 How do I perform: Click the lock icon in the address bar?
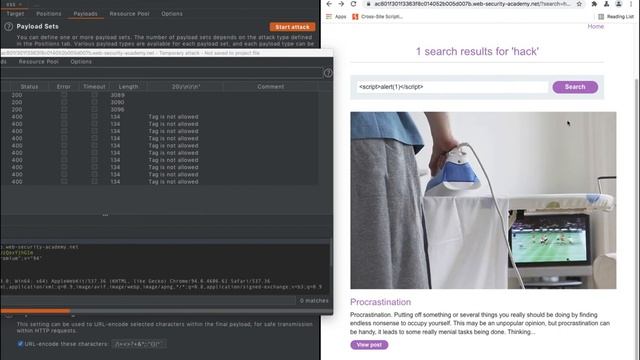(368, 4)
